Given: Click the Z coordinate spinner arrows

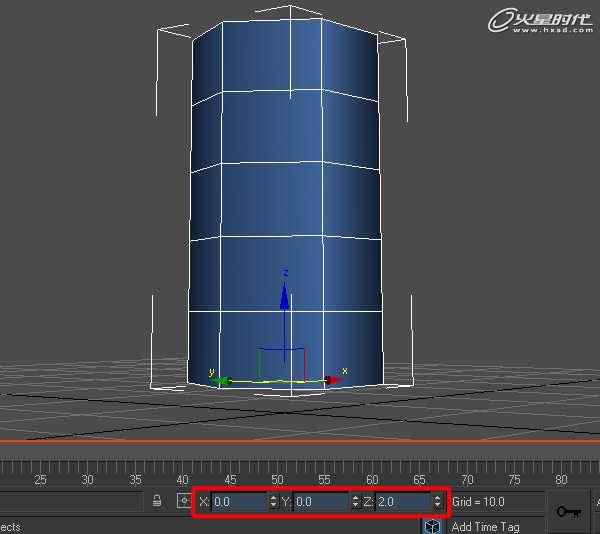Looking at the screenshot, I should (437, 501).
